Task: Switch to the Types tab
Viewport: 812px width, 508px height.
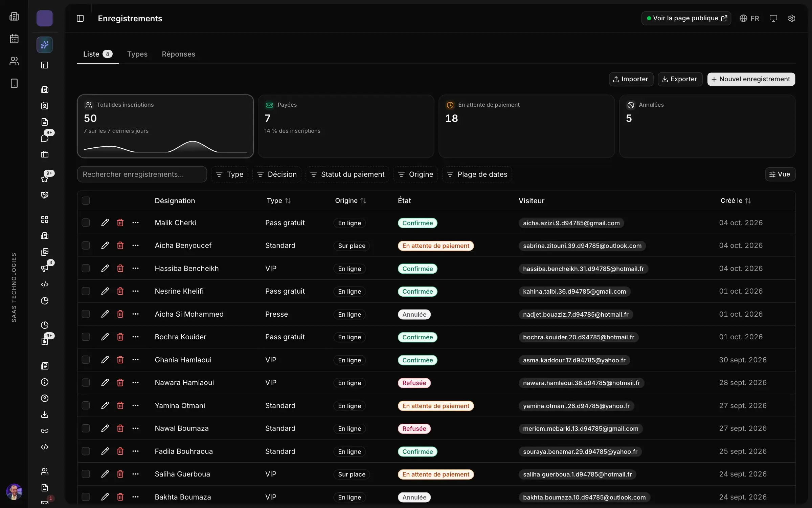Action: click(137, 54)
